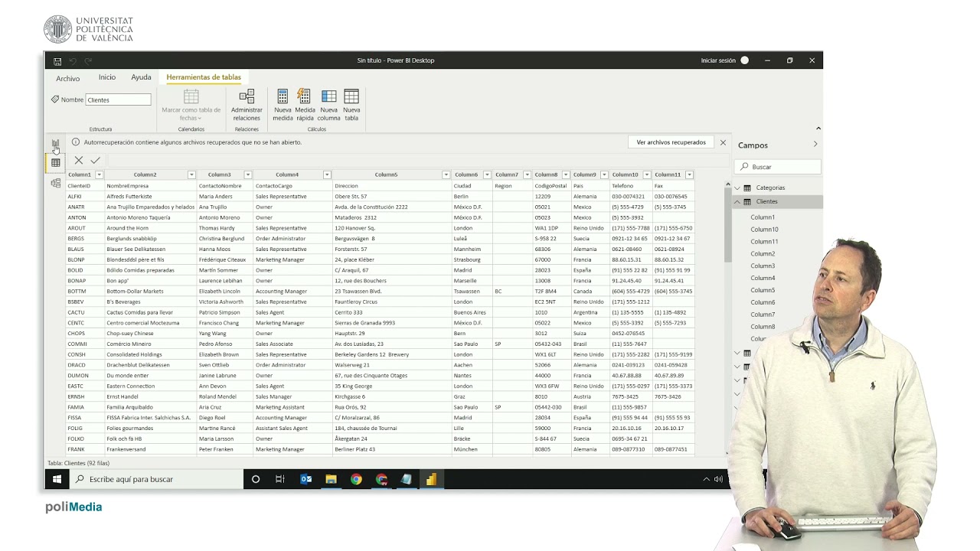Screen dimensions: 980x551
Task: Select Column10 field in Campos list
Action: 764,230
